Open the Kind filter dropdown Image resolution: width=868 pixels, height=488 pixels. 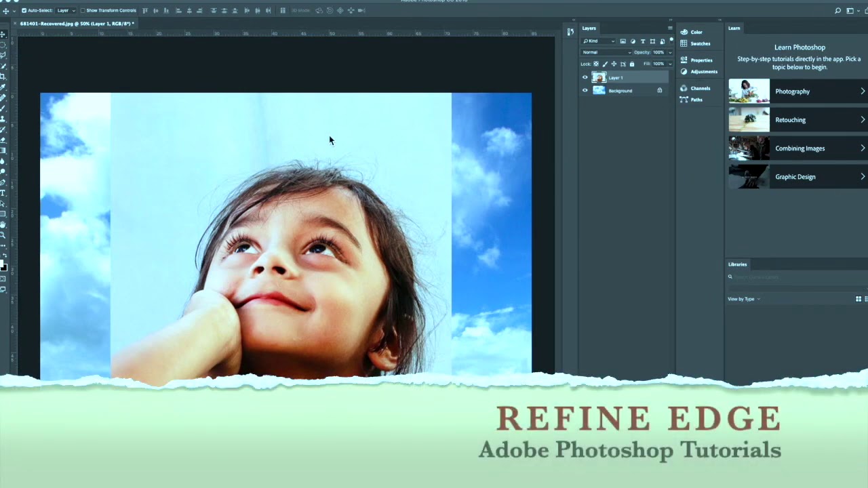[599, 41]
